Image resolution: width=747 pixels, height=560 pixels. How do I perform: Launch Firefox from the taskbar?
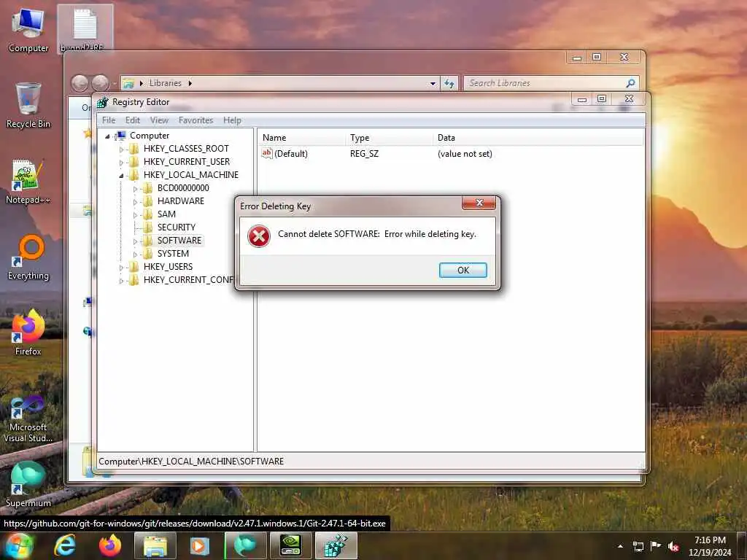109,545
